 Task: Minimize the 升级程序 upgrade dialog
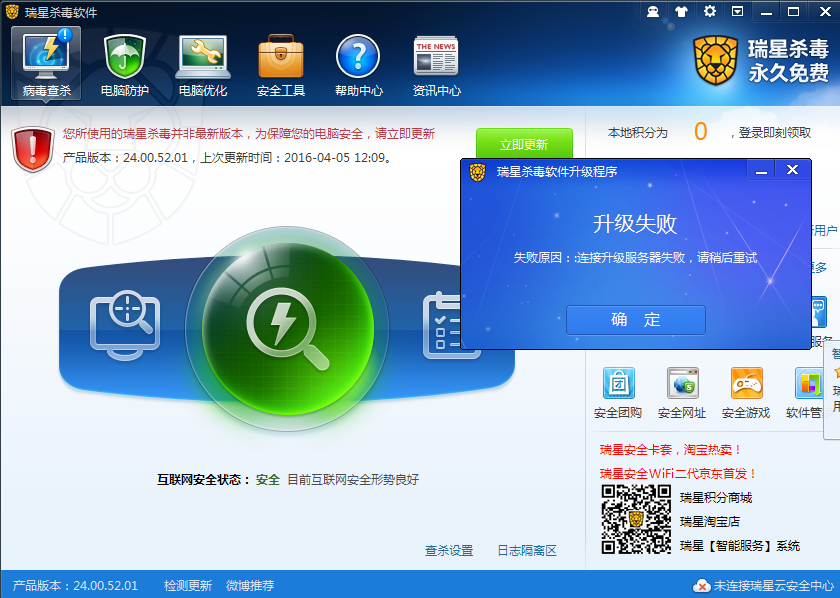click(761, 171)
